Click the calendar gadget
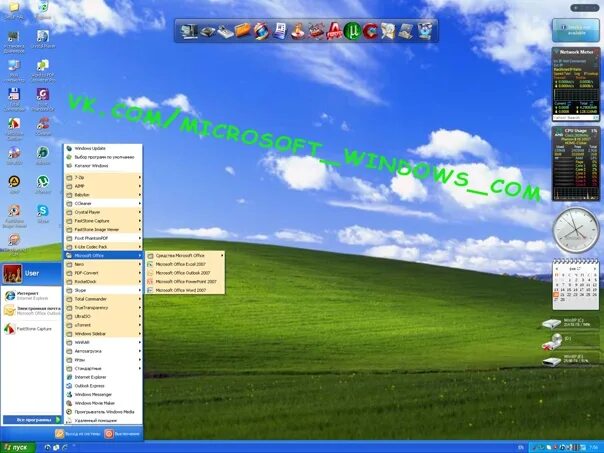The width and height of the screenshot is (604, 453). point(576,285)
